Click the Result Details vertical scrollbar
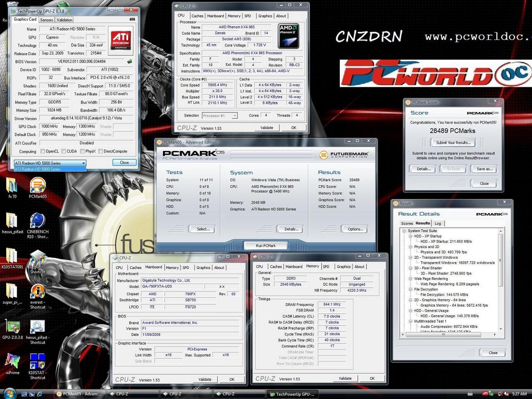532x399 pixels. click(x=501, y=279)
